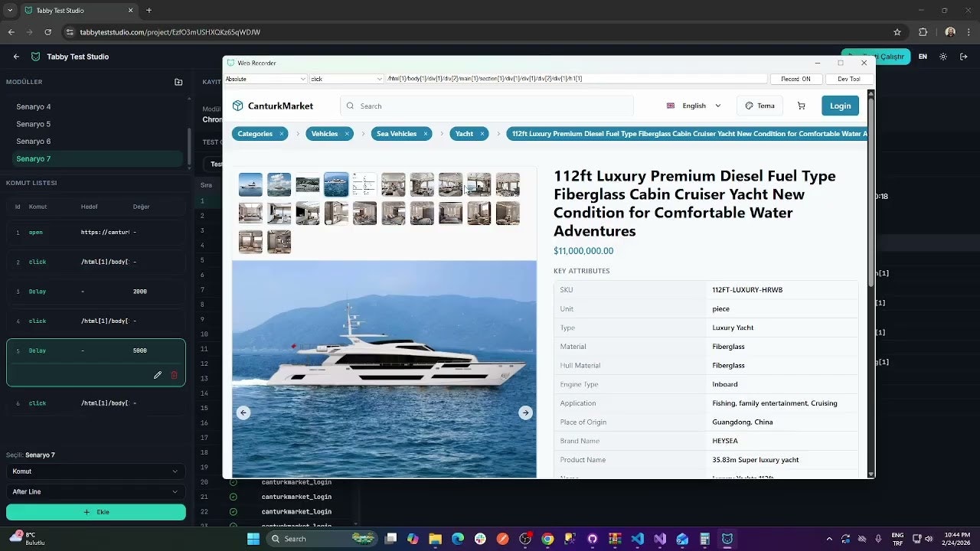Viewport: 980px width, 551px height.
Task: Toggle the light/dark theme sun icon in Tabby
Action: tap(942, 57)
